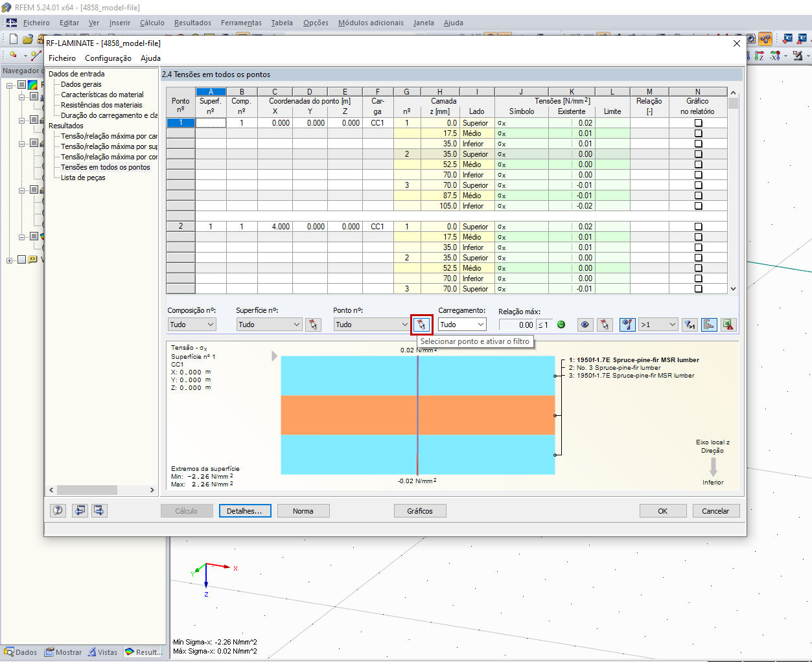Click the microscope zoom-selection icon

point(798,56)
